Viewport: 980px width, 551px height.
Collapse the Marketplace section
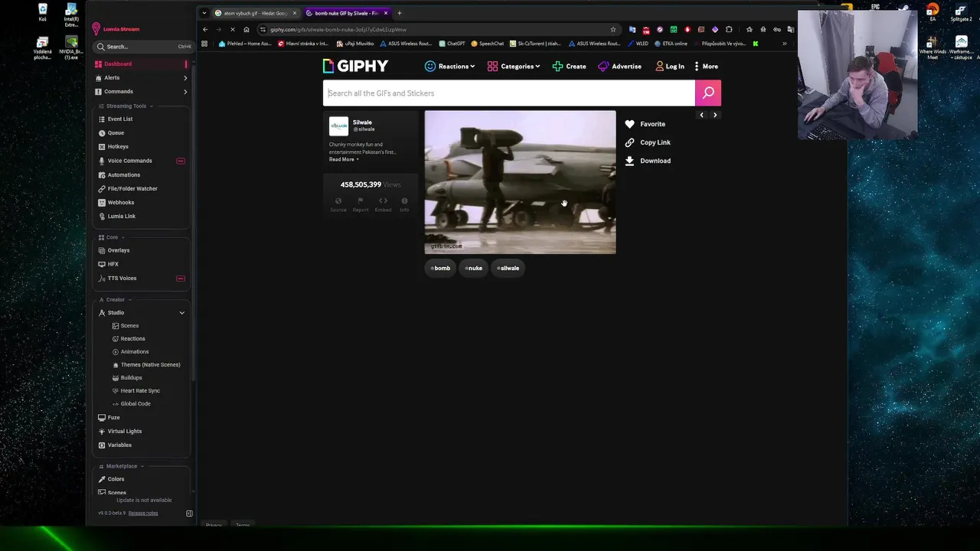[142, 466]
